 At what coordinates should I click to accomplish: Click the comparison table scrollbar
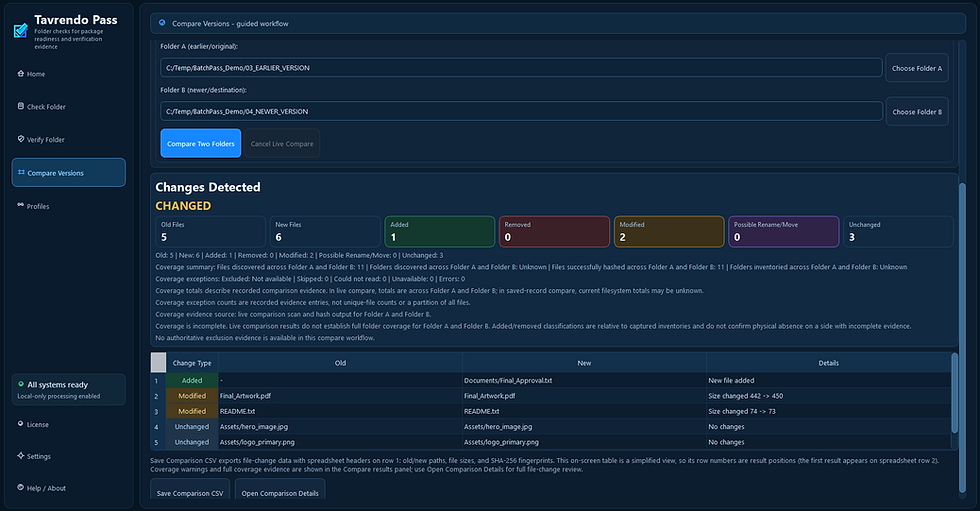point(954,394)
